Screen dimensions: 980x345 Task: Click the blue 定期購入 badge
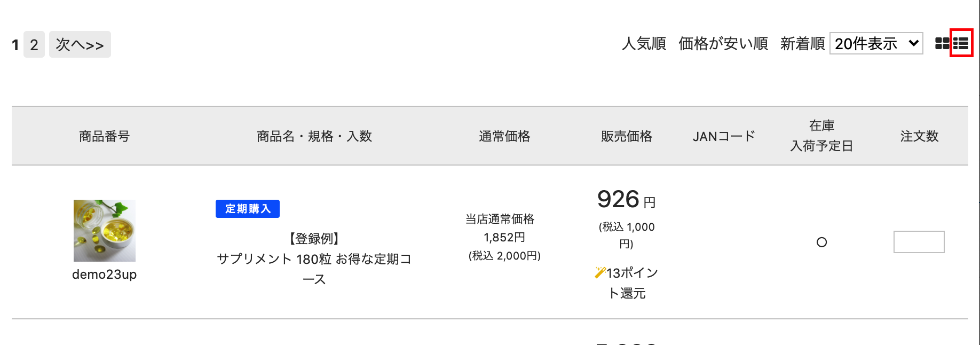[x=248, y=209]
